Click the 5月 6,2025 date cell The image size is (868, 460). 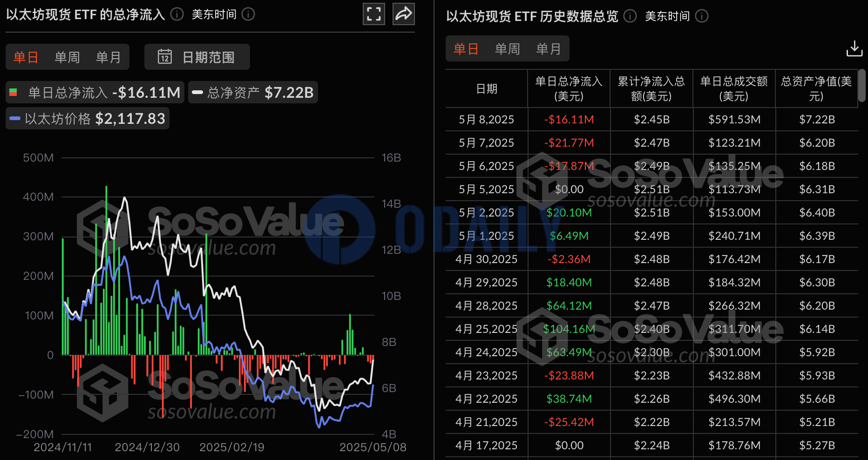pos(487,166)
